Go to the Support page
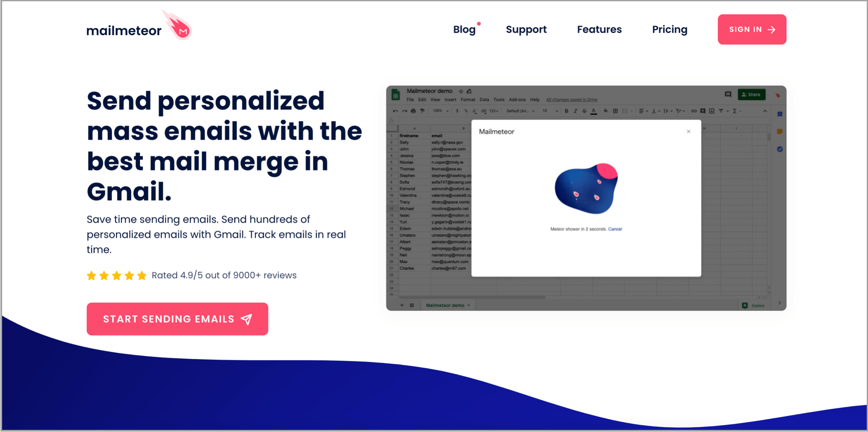This screenshot has height=432, width=868. (x=526, y=29)
